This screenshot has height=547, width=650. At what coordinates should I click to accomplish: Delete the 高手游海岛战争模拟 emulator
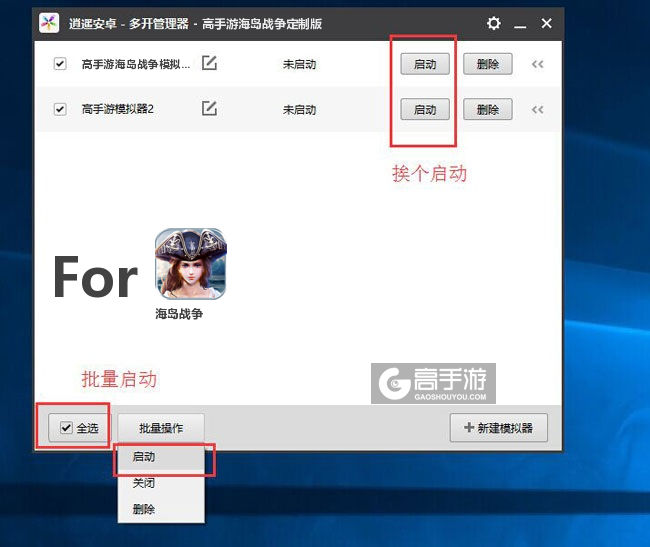[x=488, y=64]
